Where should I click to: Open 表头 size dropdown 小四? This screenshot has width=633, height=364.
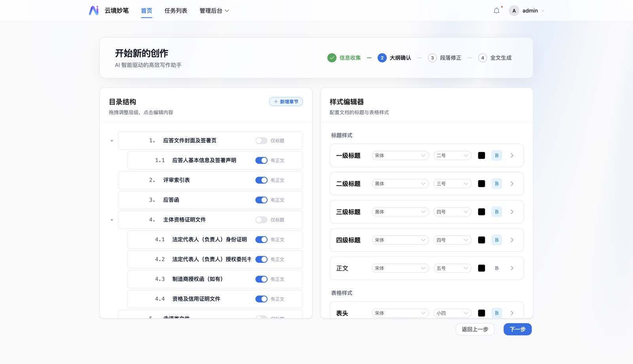pos(452,313)
